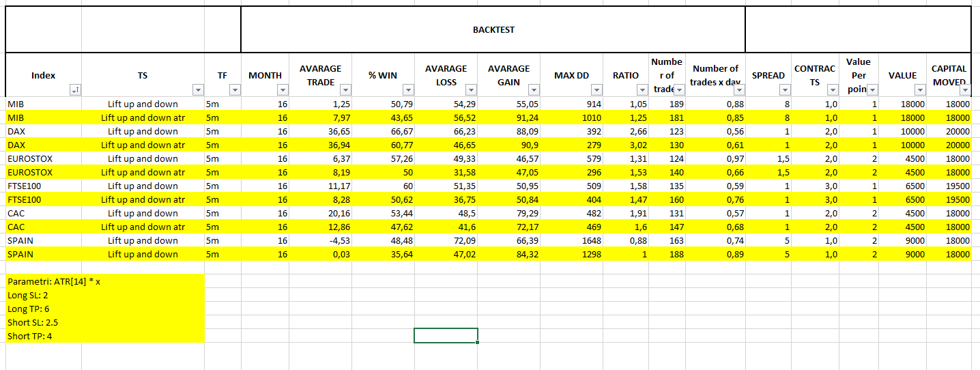The image size is (980, 370).
Task: Select the capital moved value 20000 in white DAX row
Action: point(949,131)
